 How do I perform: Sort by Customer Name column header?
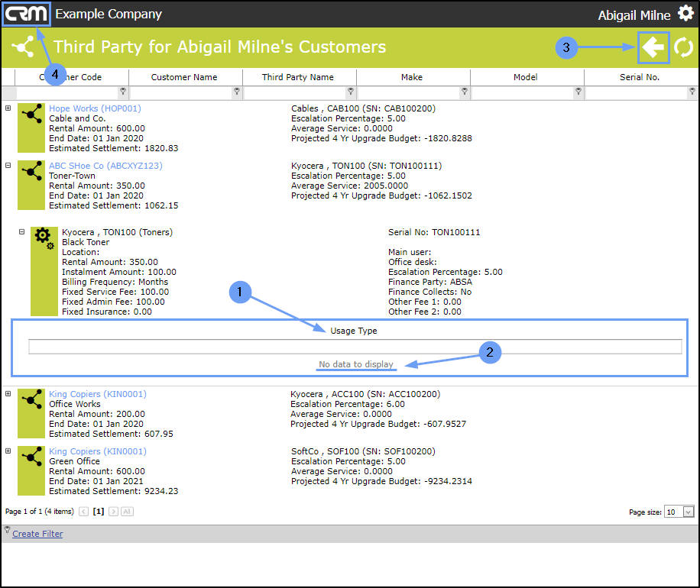(185, 77)
